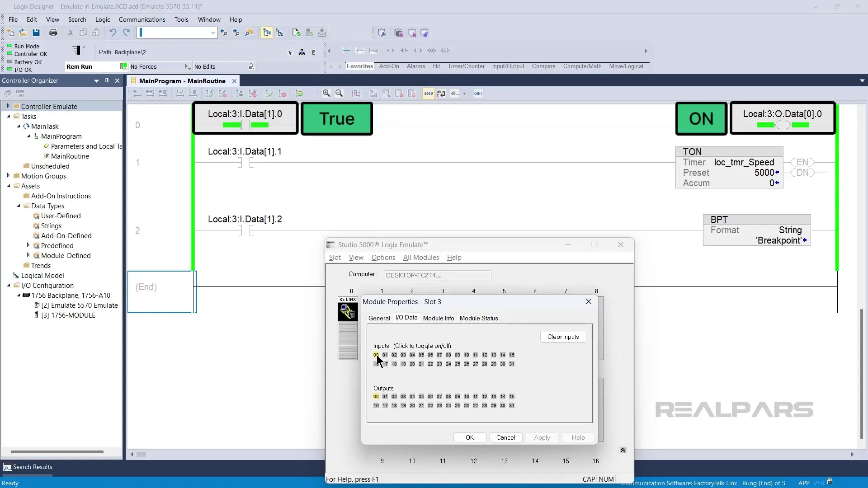Click the Who Active network browse icon next to path

point(302,52)
